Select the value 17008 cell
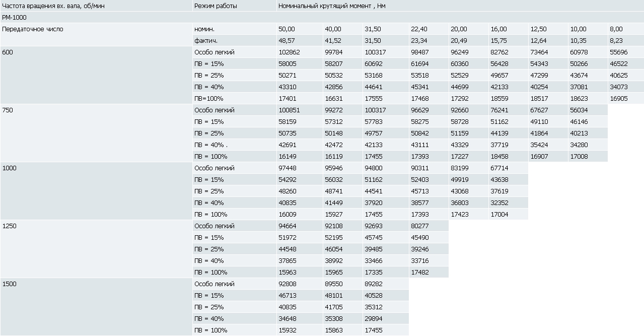 point(588,157)
